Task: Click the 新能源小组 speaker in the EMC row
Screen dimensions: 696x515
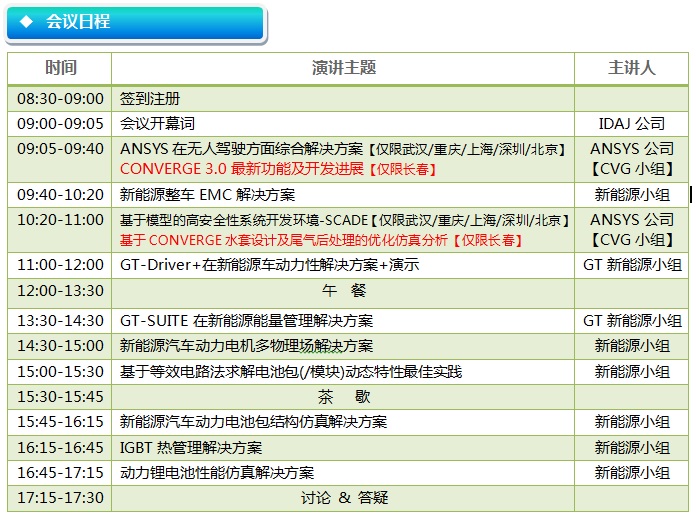Action: tap(632, 194)
